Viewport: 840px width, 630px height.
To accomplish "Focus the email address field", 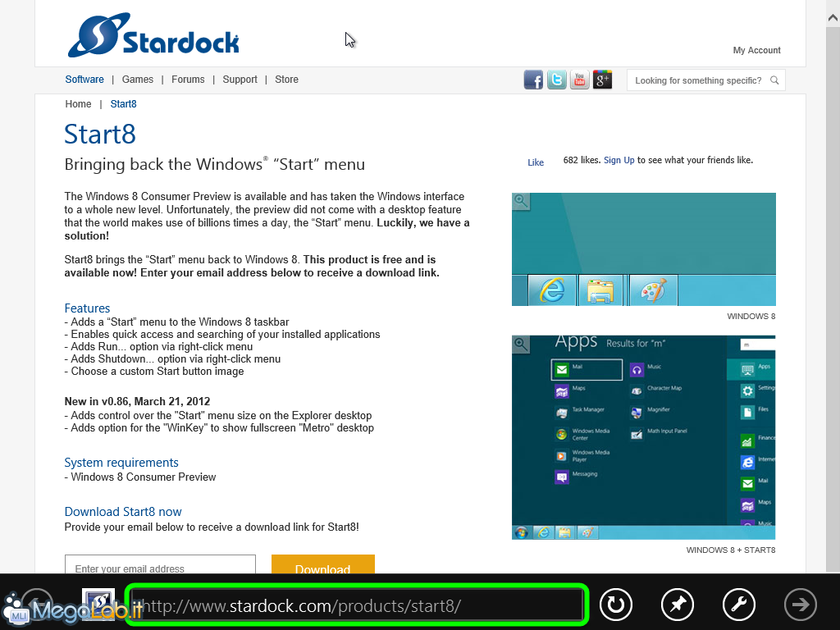I will click(x=160, y=564).
